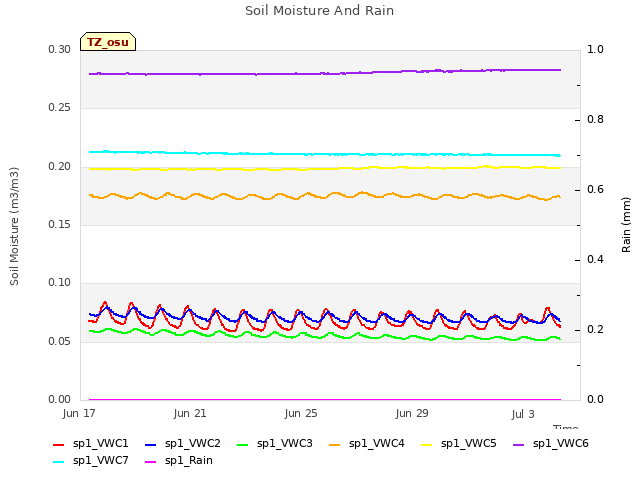This screenshot has height=480, width=640.
Task: Click the Jun 29 date tick label
Action: coord(412,413)
